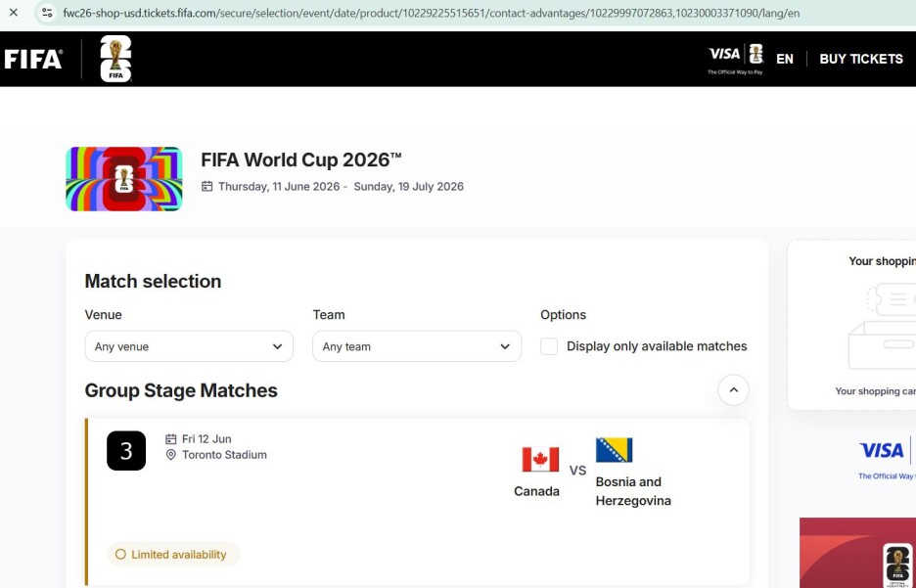
Task: Click the Bosnia and Herzegovina flag icon
Action: (x=614, y=450)
